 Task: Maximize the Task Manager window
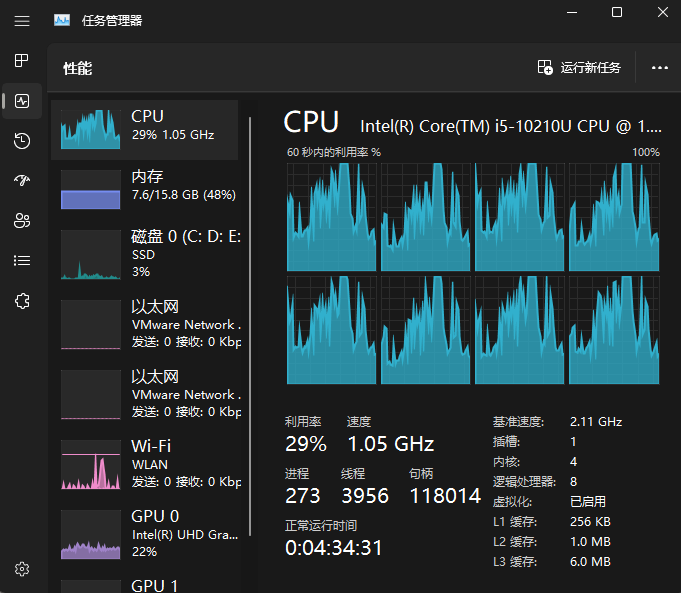tap(617, 12)
